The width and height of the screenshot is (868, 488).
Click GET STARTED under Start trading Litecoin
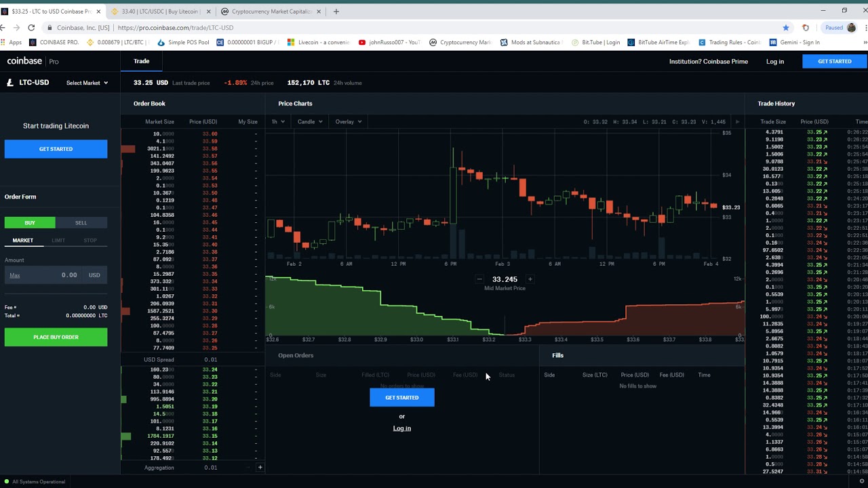click(56, 149)
